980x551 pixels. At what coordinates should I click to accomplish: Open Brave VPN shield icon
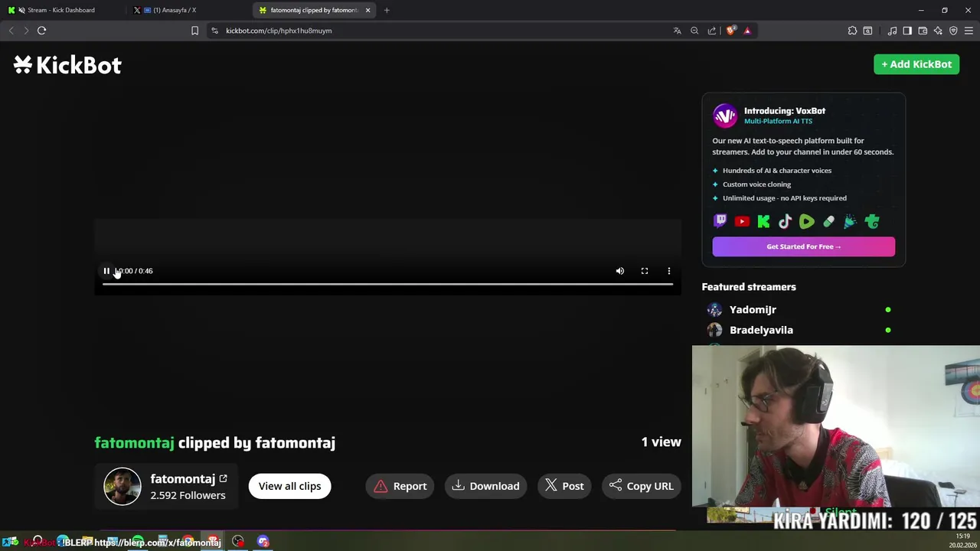[953, 31]
